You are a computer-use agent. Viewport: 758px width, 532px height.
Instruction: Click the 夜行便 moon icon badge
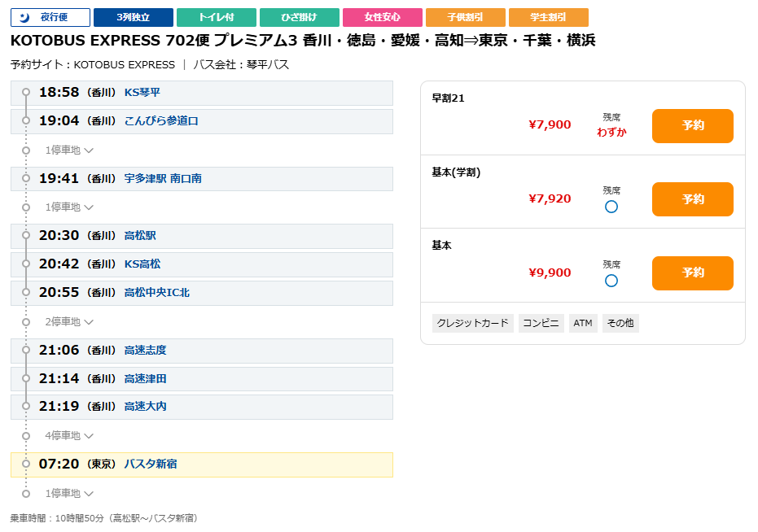[50, 17]
